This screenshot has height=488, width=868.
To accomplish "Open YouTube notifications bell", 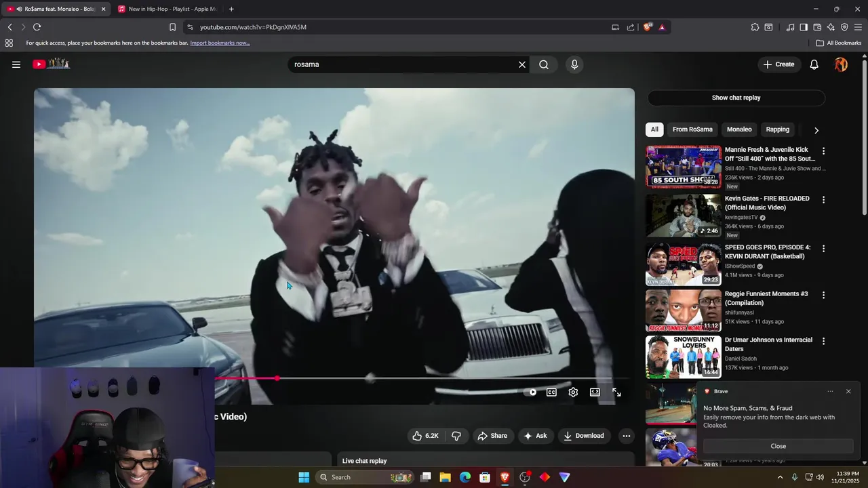I will coord(814,64).
